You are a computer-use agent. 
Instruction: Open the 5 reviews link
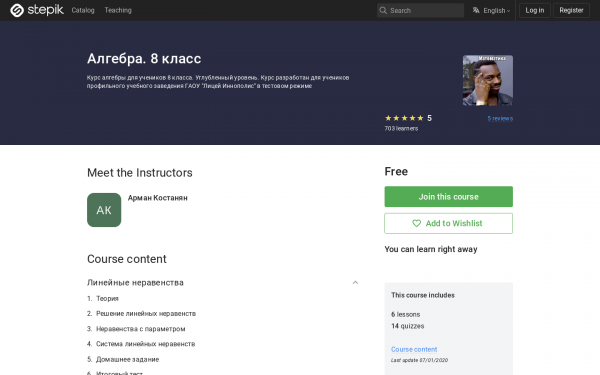point(500,119)
